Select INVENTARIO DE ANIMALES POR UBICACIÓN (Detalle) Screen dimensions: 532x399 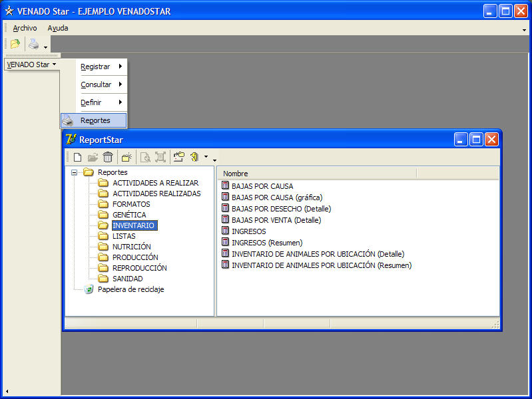(318, 254)
